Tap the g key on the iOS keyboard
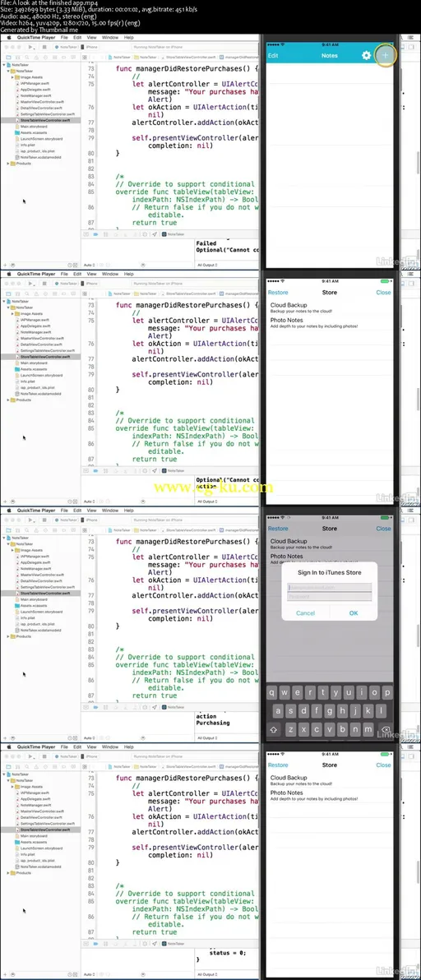Viewport: 421px width, 980px height. tap(330, 710)
